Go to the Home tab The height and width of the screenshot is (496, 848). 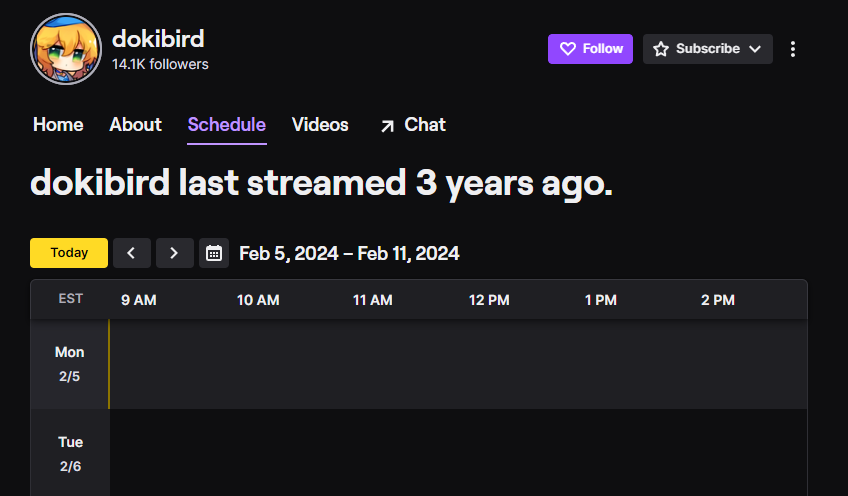(58, 125)
